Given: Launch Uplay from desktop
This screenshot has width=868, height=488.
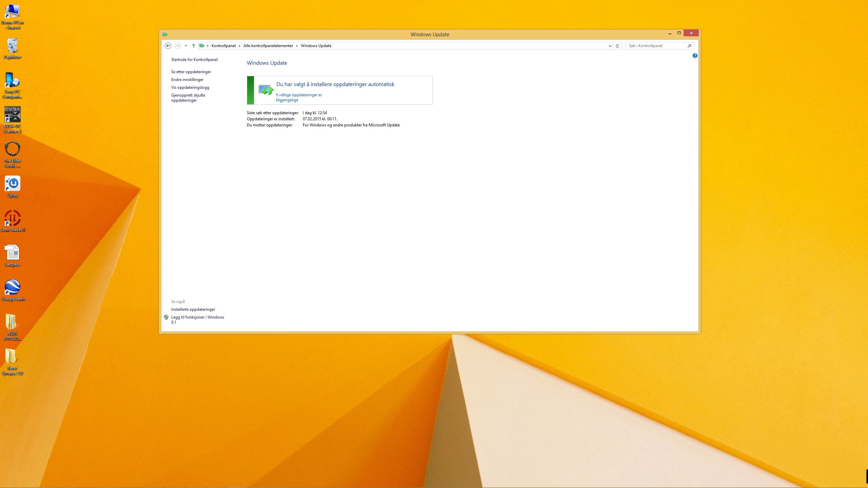Looking at the screenshot, I should tap(12, 187).
